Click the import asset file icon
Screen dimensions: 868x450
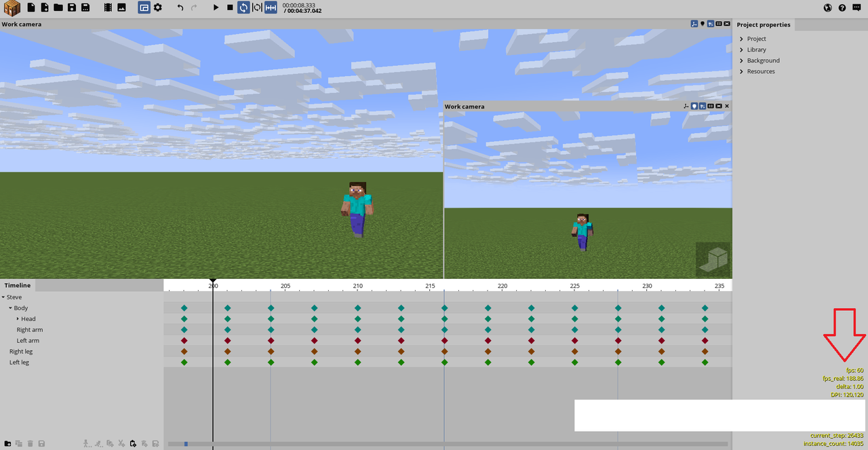[x=45, y=7]
